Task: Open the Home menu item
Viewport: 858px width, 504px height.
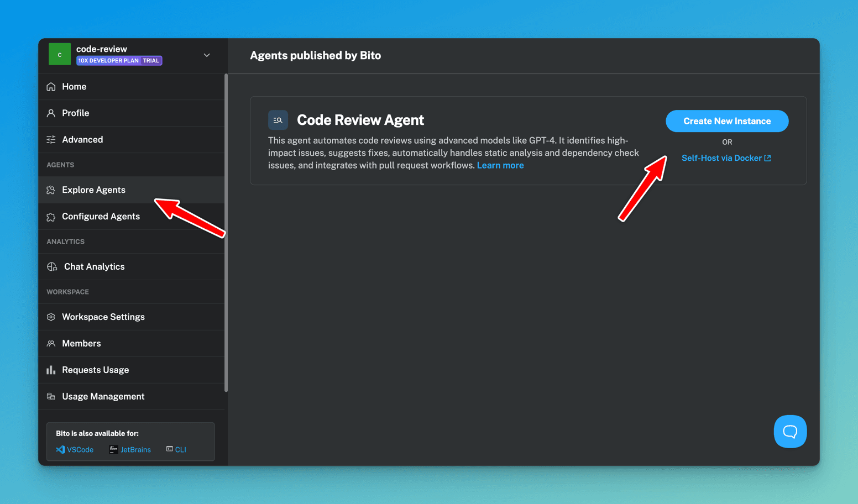Action: tap(132, 87)
